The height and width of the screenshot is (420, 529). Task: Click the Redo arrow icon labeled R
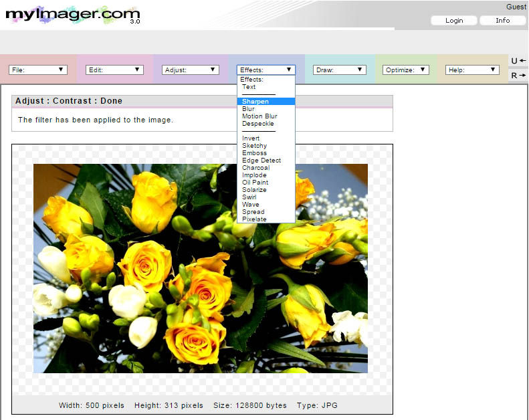518,75
